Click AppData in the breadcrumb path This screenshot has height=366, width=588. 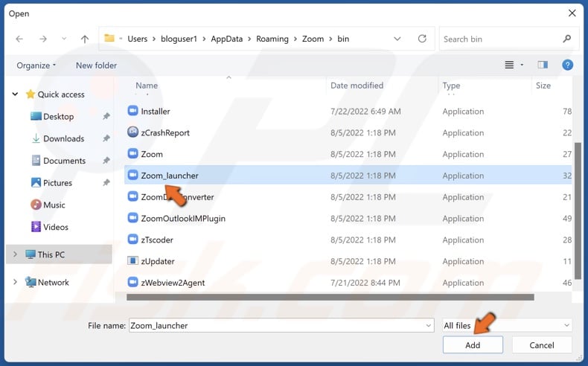[x=226, y=39]
